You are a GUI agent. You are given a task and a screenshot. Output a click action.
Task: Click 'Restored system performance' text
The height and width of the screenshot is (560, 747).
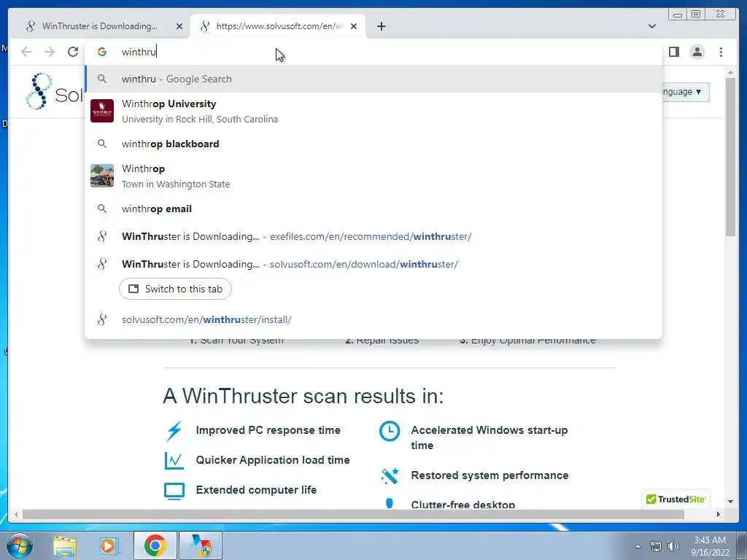point(489,475)
